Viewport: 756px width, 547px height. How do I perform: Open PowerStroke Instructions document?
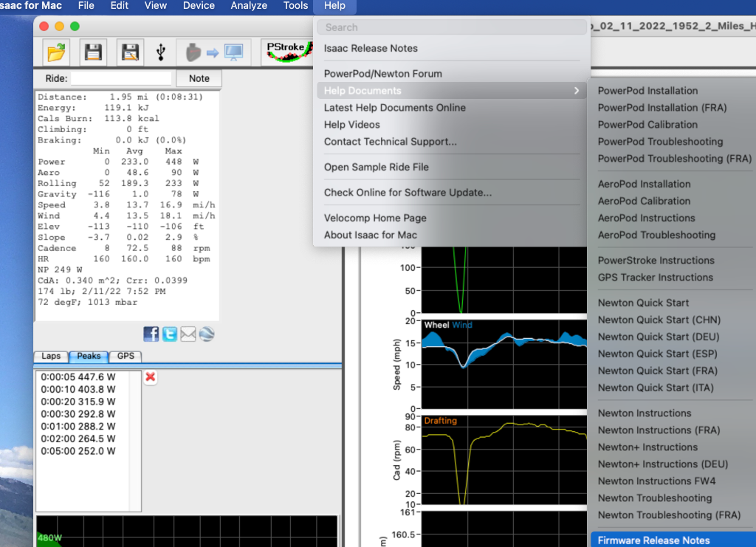656,261
